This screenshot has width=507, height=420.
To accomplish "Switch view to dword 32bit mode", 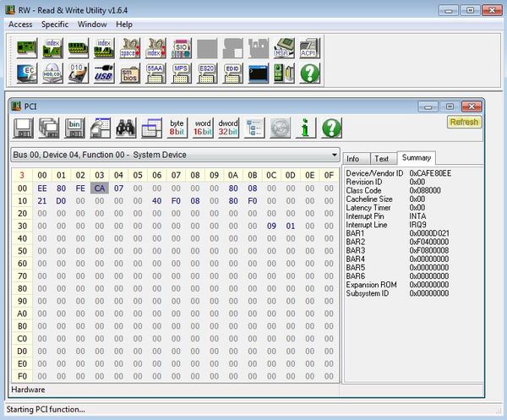I will pos(228,128).
